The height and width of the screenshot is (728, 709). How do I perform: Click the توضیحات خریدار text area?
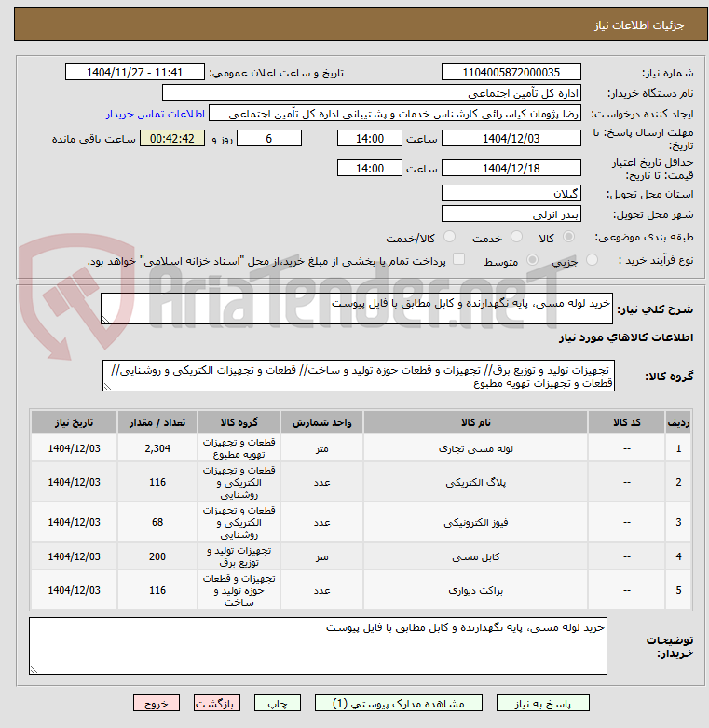tap(318, 646)
